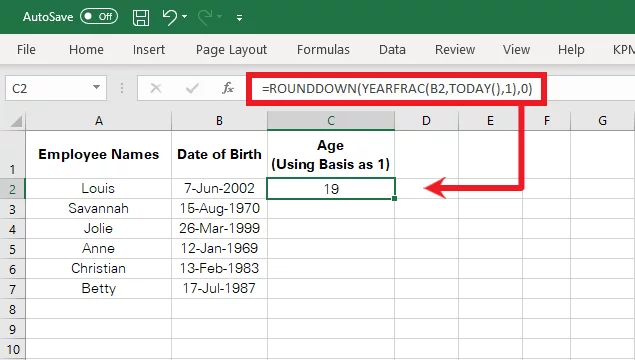635x360 pixels.
Task: Select cell with date 15-Aug-1970
Action: pos(219,209)
